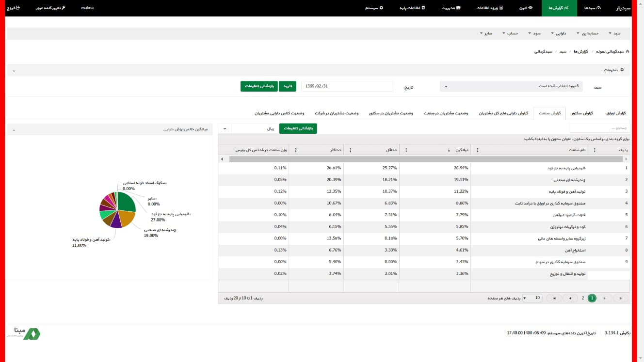Open the ورود اطلاعات top menu
This screenshot has width=644, height=362.
click(x=490, y=8)
